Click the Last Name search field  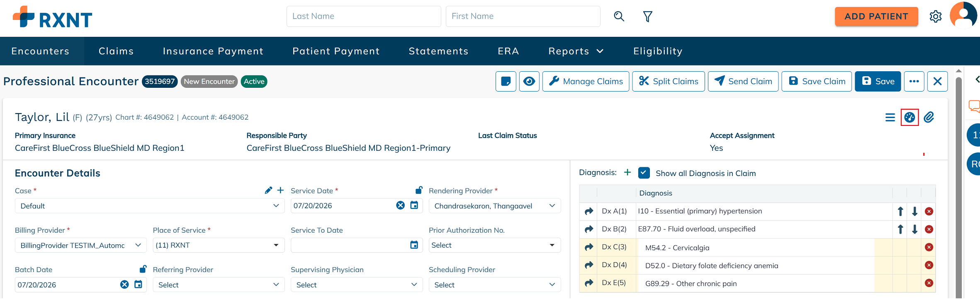coord(364,16)
